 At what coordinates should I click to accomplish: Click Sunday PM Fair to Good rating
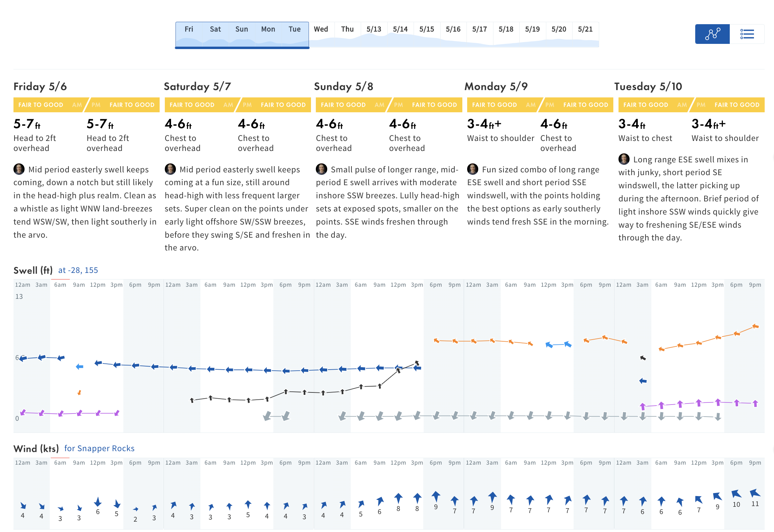tap(425, 105)
